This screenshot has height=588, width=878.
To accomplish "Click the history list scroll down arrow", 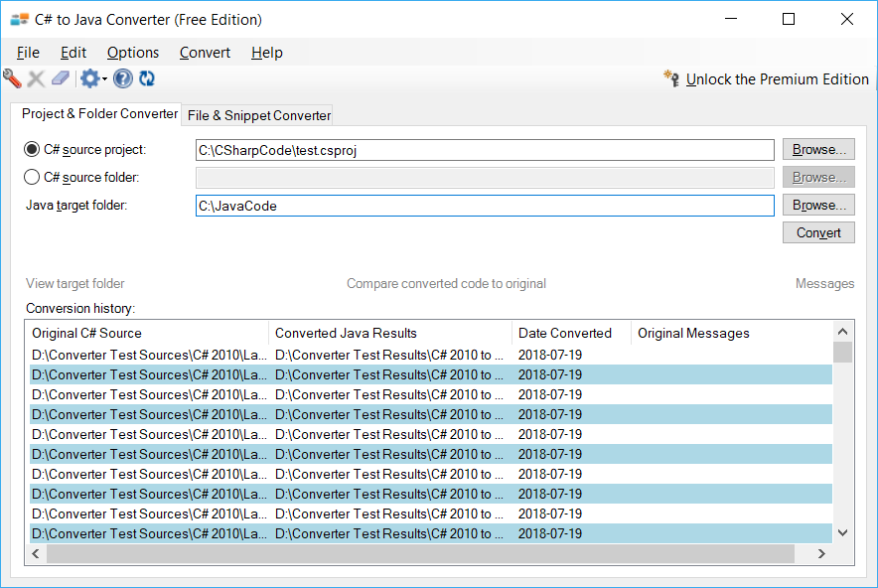I will (842, 533).
